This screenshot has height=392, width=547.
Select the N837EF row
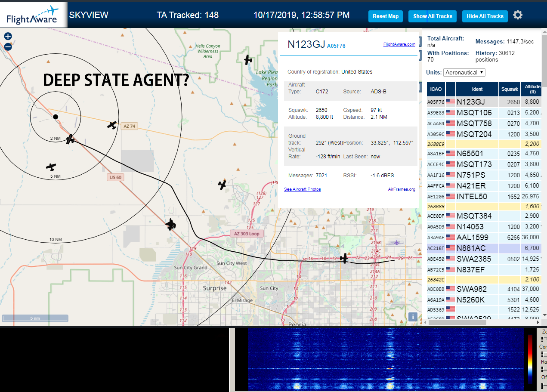click(x=484, y=269)
